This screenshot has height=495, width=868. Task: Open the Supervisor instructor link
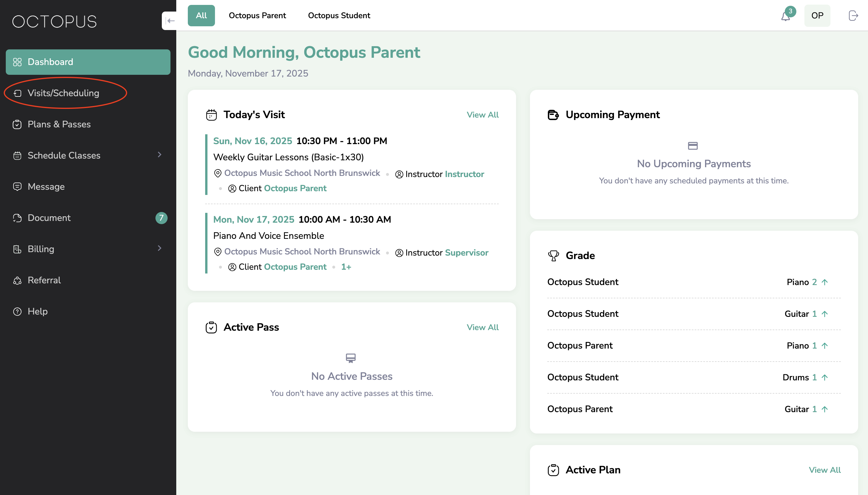point(466,253)
